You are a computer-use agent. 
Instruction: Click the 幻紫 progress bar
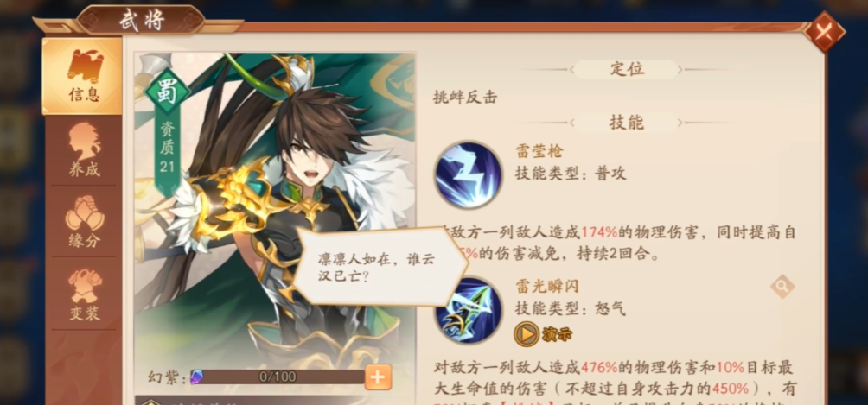coord(278,377)
